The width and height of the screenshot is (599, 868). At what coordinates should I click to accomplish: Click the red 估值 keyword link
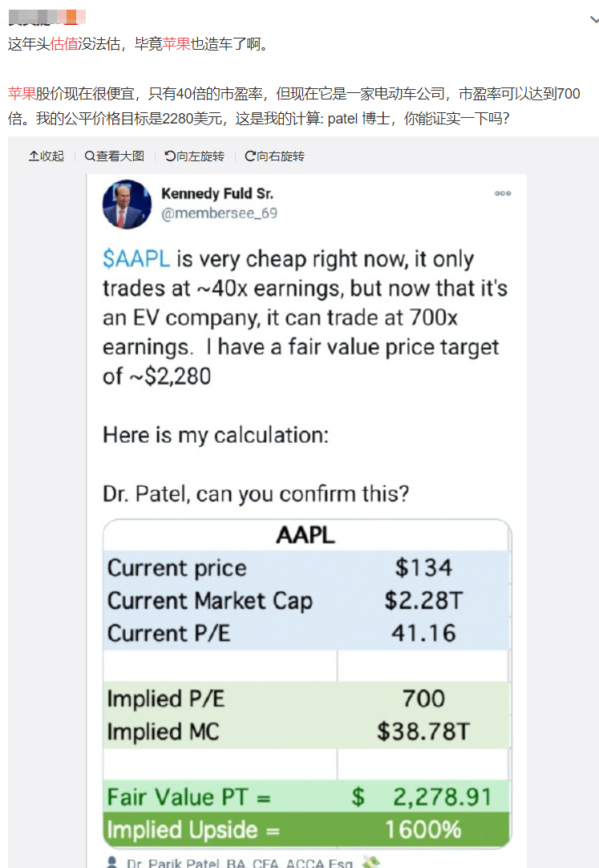[64, 45]
